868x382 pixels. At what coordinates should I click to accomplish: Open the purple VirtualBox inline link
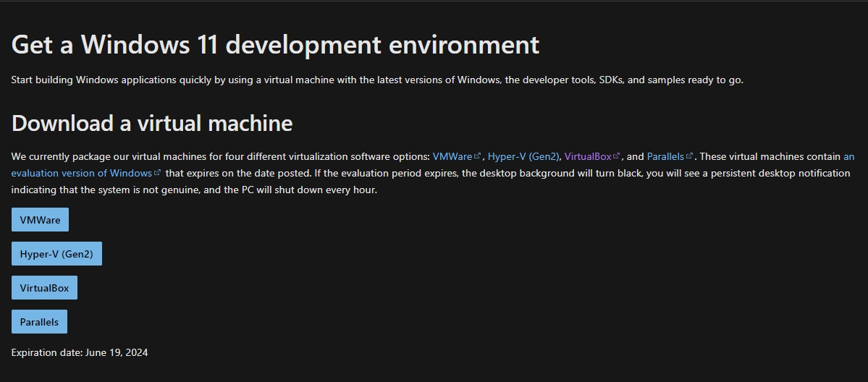pyautogui.click(x=591, y=156)
